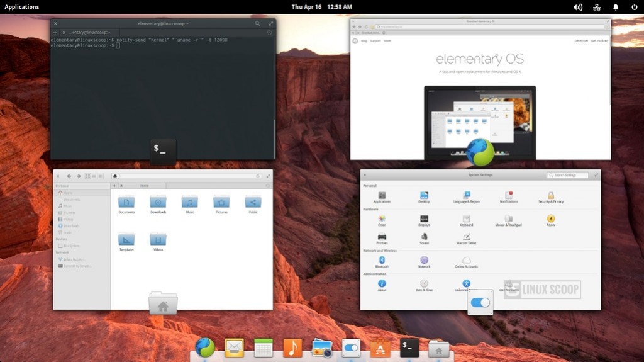Switch file manager to list view
644x362 pixels.
(94, 176)
